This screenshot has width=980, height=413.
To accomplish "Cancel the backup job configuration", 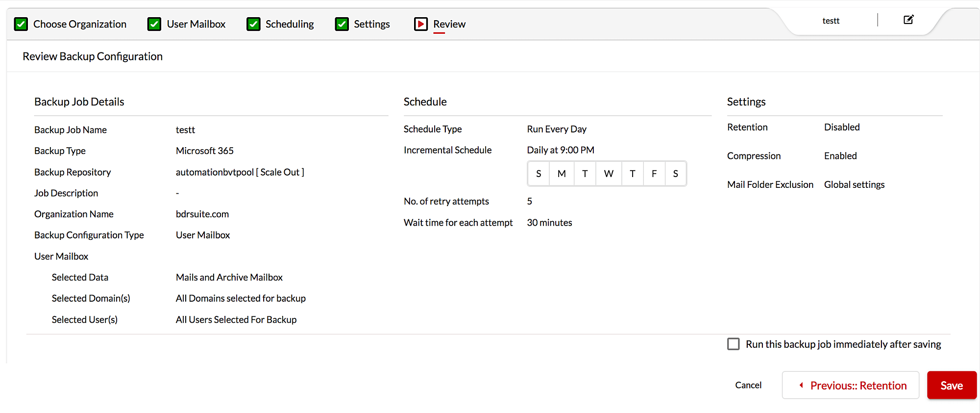I will (x=748, y=385).
